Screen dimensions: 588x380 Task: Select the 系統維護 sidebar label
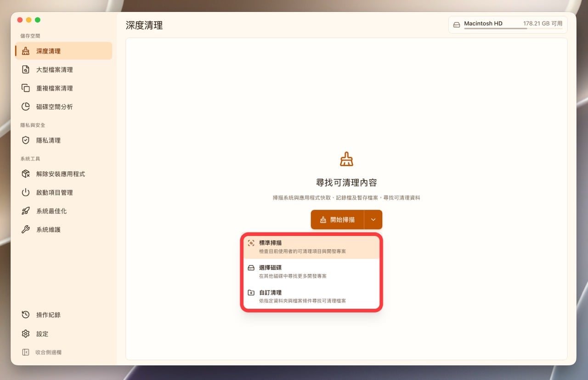coord(48,229)
